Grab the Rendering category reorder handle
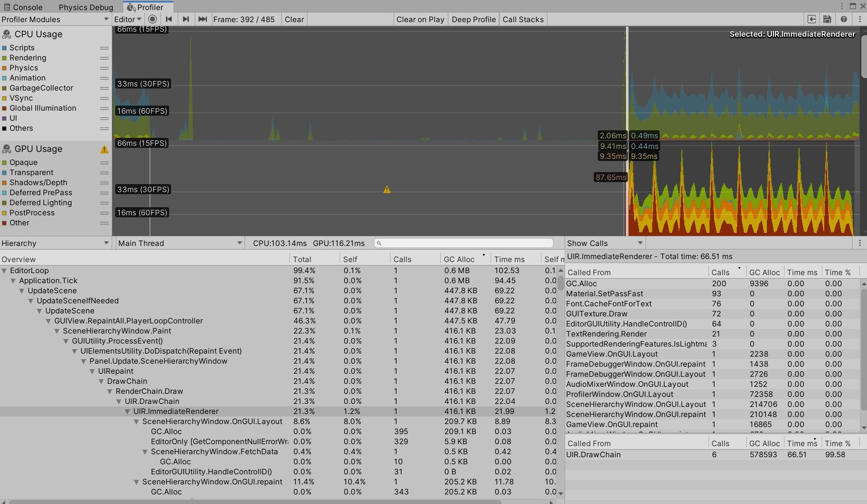Image resolution: width=867 pixels, height=504 pixels. 104,58
